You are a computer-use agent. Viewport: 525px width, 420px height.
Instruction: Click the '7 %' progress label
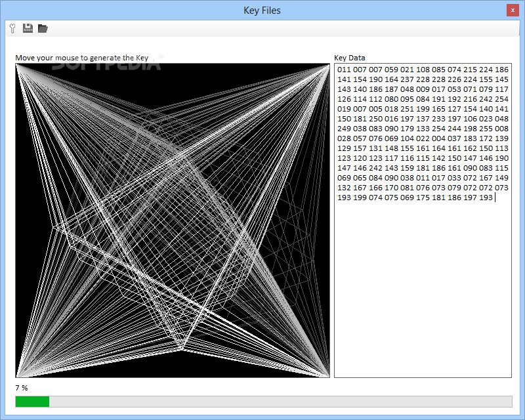[x=22, y=388]
